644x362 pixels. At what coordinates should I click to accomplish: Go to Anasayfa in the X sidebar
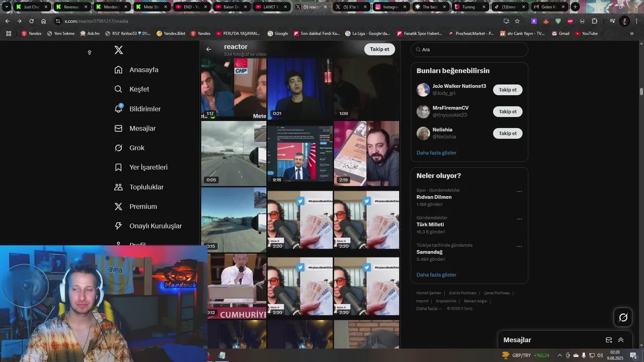pos(136,70)
